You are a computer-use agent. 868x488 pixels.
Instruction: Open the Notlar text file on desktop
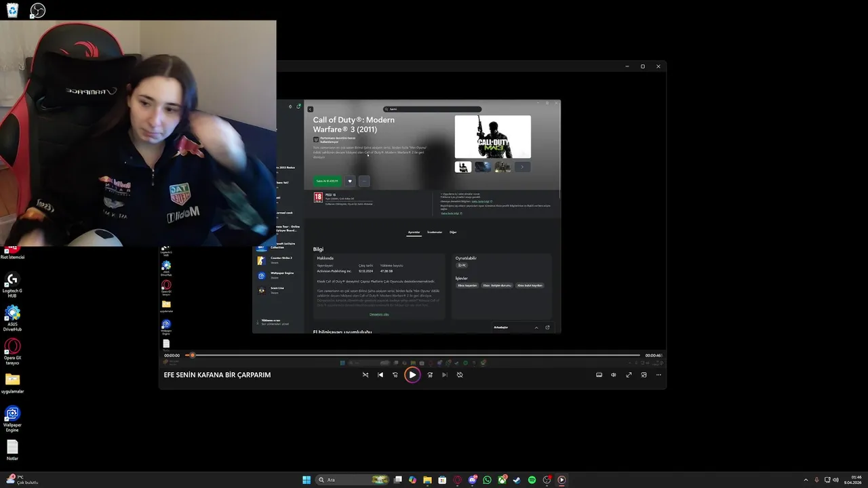12,451
